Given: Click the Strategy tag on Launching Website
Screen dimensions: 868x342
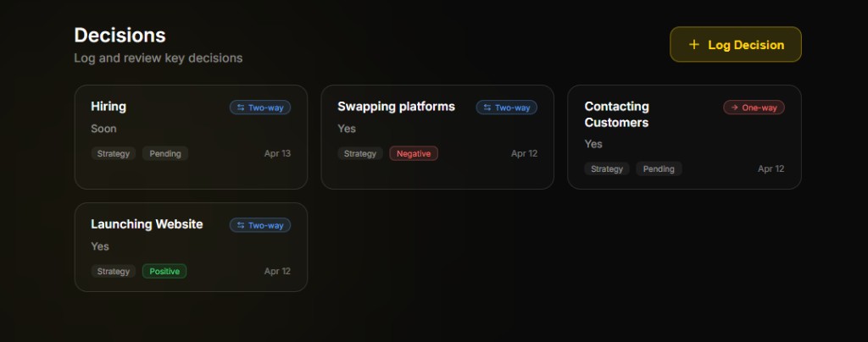Looking at the screenshot, I should (114, 272).
